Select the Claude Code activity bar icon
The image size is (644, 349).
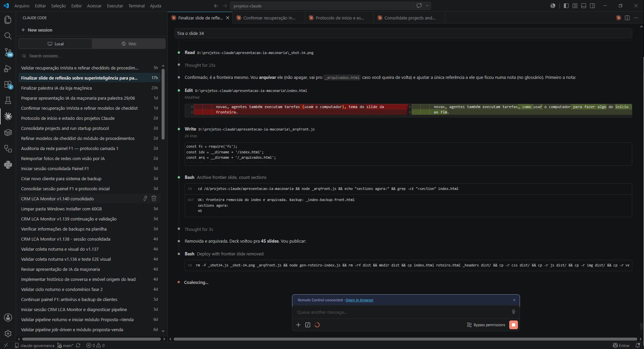pyautogui.click(x=8, y=116)
